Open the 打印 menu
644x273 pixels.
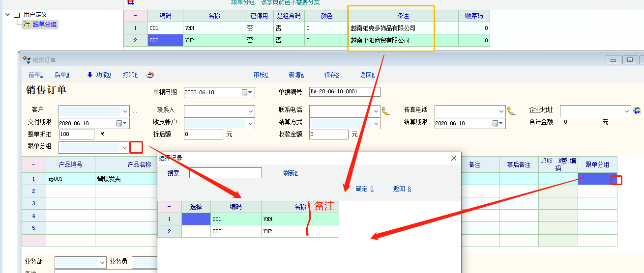[130, 75]
